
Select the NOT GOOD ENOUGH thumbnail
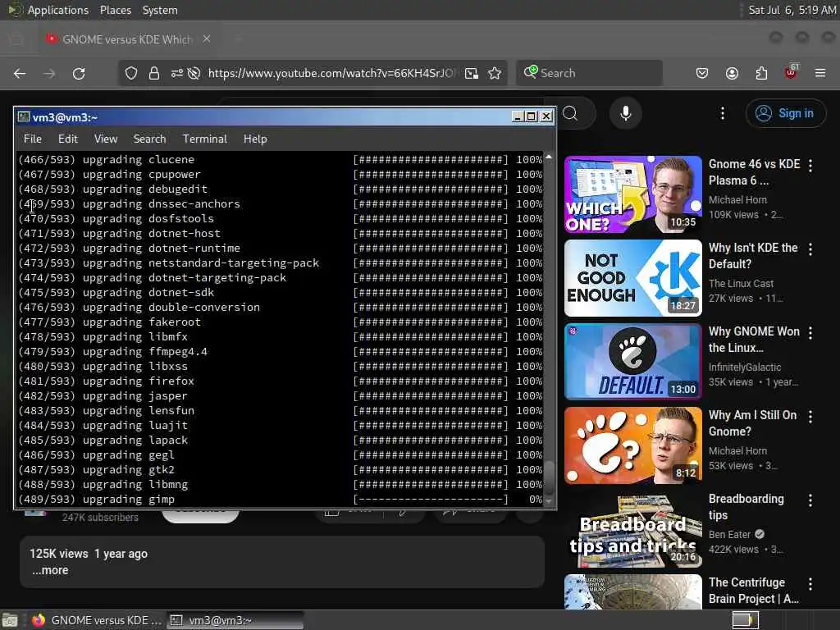[633, 278]
